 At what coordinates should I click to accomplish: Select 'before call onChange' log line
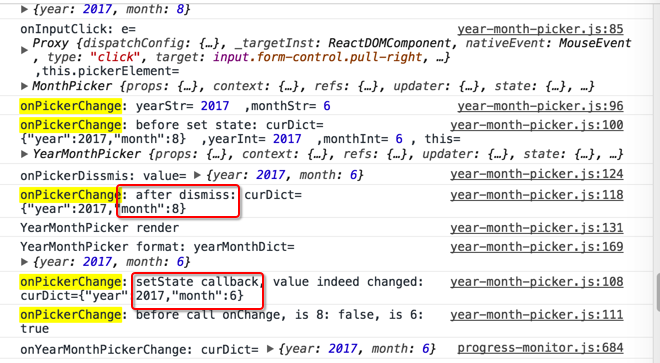coord(222,322)
